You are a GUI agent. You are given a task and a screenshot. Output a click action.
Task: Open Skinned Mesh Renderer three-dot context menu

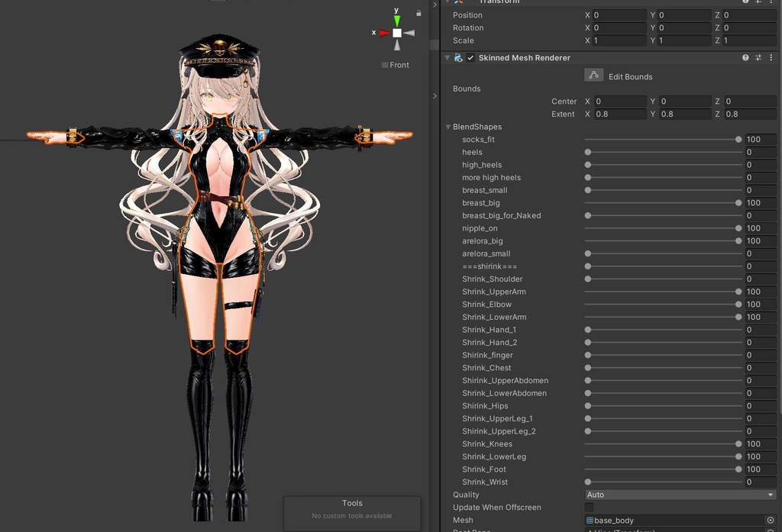pyautogui.click(x=771, y=58)
